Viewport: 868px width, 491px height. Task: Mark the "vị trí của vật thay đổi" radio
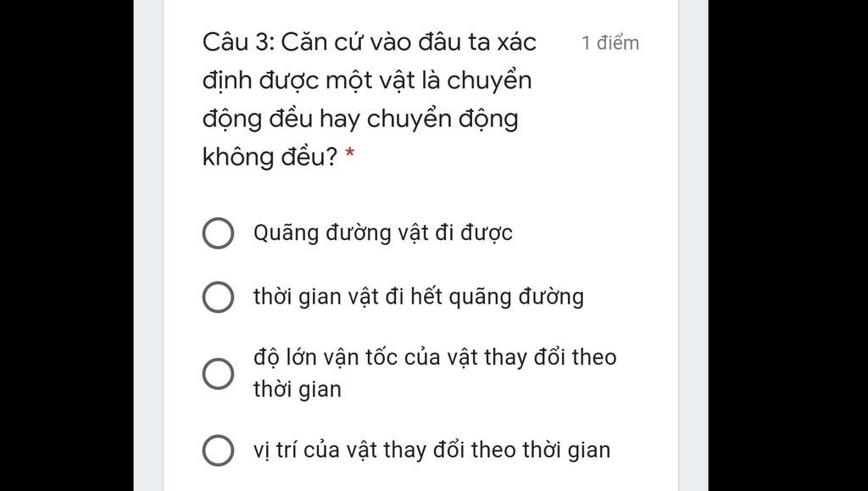(x=218, y=450)
